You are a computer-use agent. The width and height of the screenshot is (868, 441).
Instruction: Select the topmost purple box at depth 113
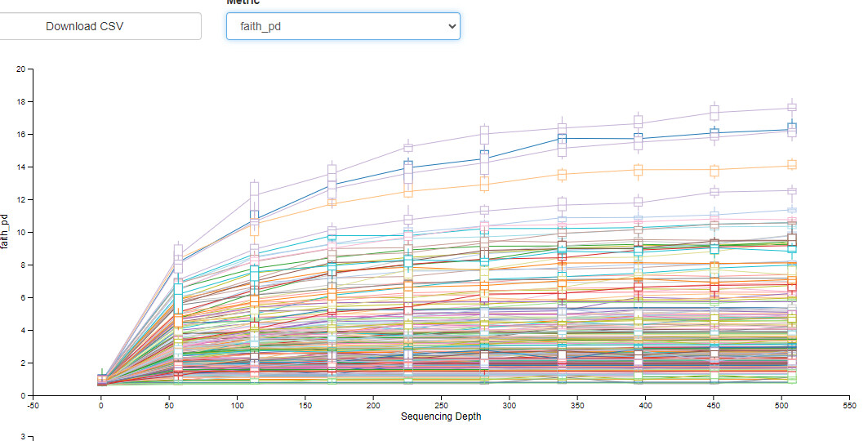255,190
